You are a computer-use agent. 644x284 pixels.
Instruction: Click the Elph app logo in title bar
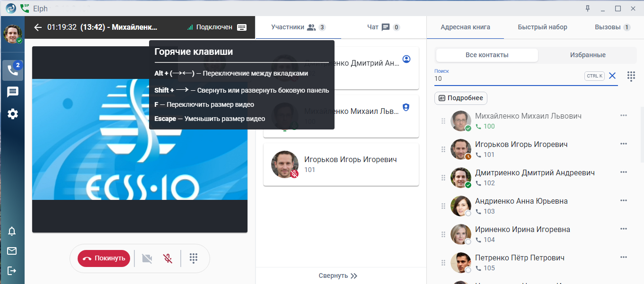coord(10,8)
